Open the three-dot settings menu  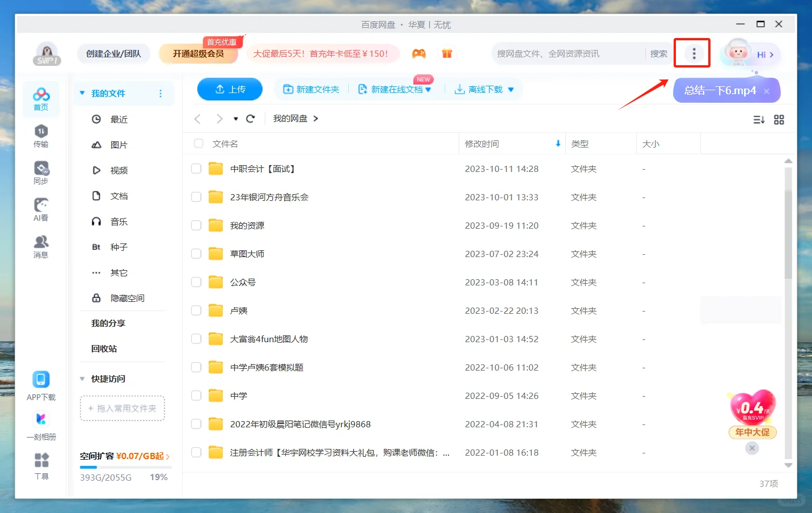point(692,53)
